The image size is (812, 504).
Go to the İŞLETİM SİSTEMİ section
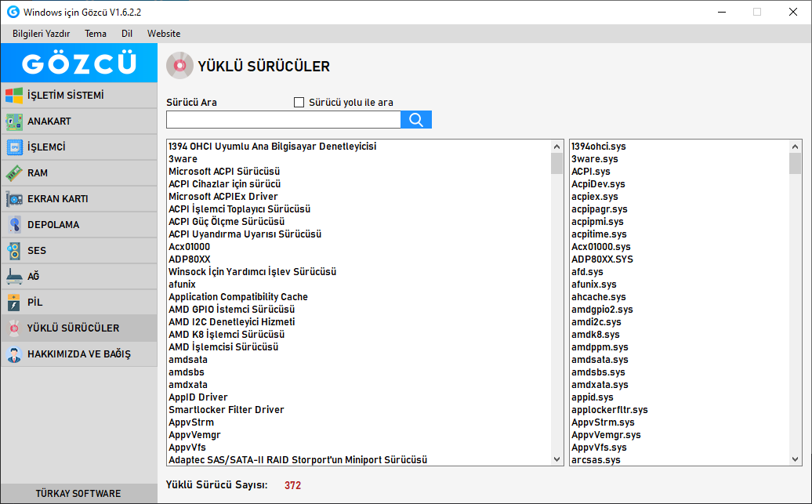78,96
